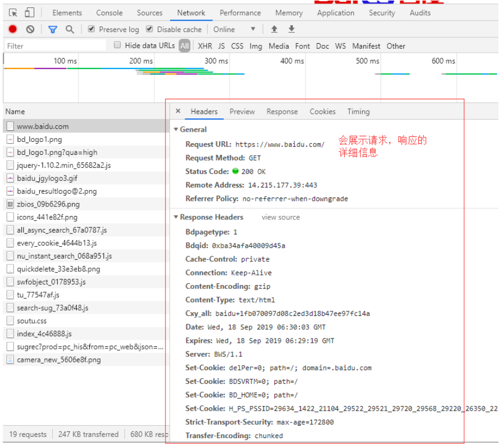
Task: Click the view source link
Action: pos(281,217)
